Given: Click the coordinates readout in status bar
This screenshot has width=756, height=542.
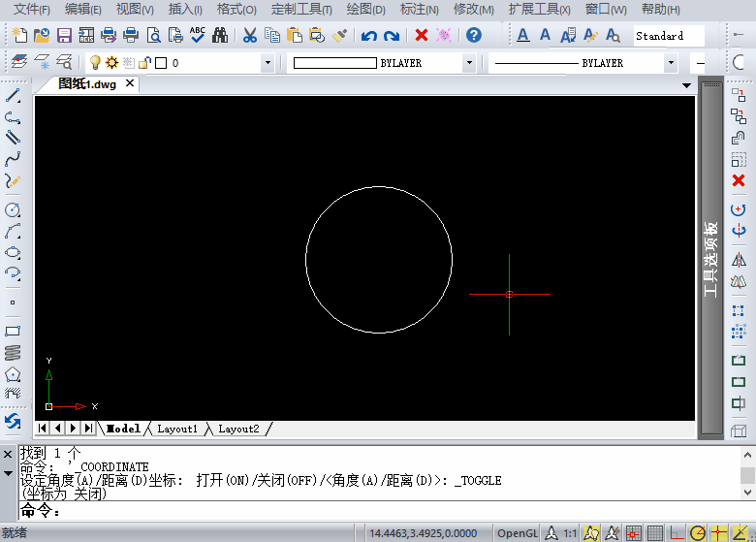Looking at the screenshot, I should [424, 533].
